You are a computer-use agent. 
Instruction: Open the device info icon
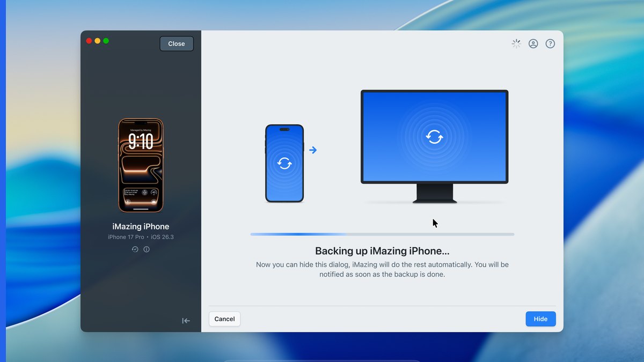tap(147, 249)
